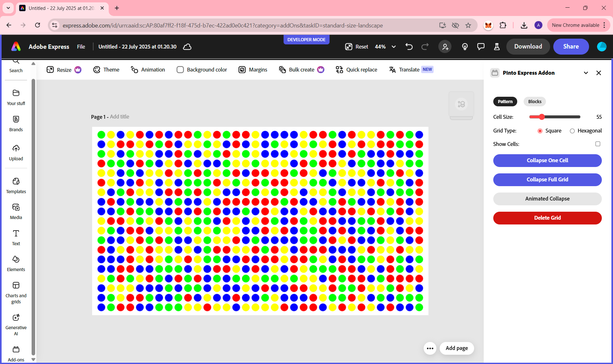
Task: Open the File menu
Action: click(x=81, y=47)
